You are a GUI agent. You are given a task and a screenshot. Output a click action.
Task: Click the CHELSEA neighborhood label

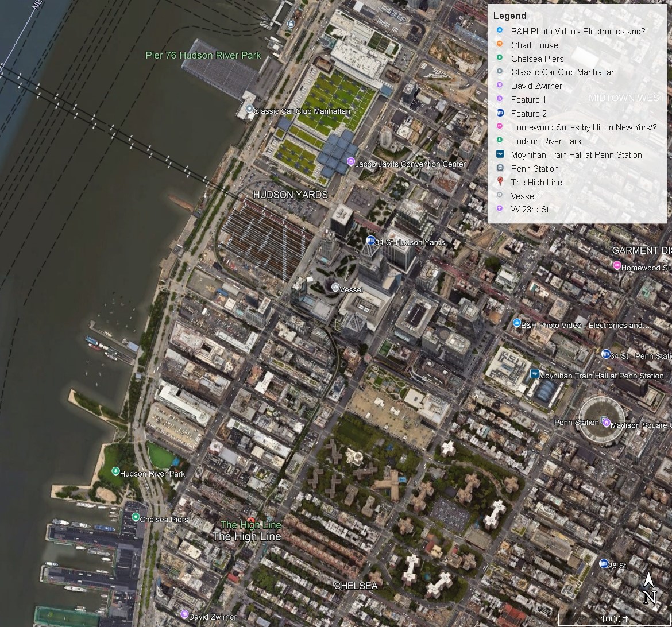pyautogui.click(x=356, y=586)
